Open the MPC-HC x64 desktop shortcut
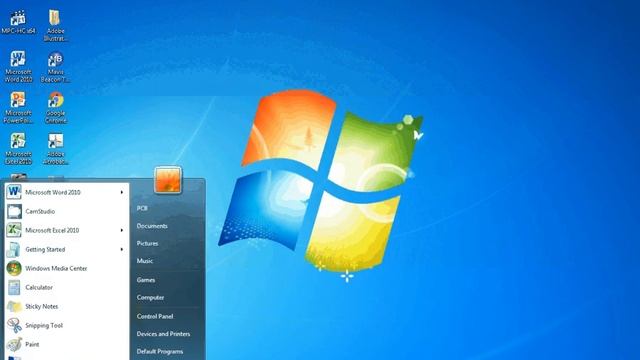This screenshot has height=360, width=640. click(x=18, y=22)
